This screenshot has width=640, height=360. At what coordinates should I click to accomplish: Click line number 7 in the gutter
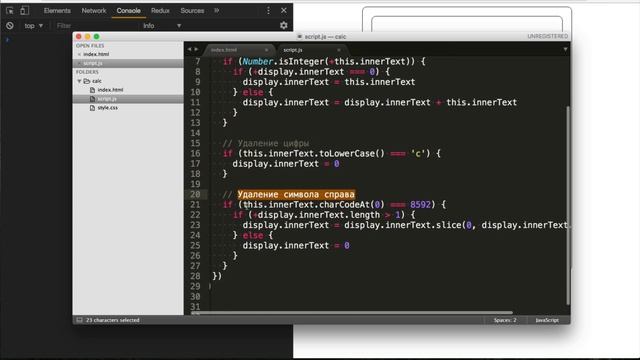tap(198, 62)
